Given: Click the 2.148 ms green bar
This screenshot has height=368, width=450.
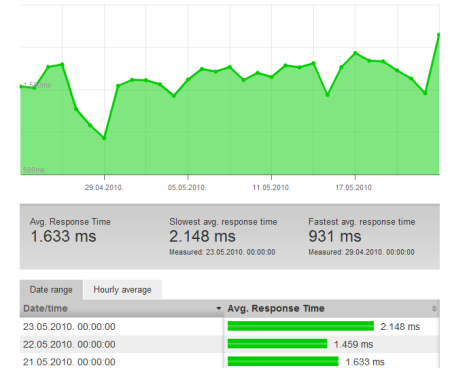Looking at the screenshot, I should [301, 326].
